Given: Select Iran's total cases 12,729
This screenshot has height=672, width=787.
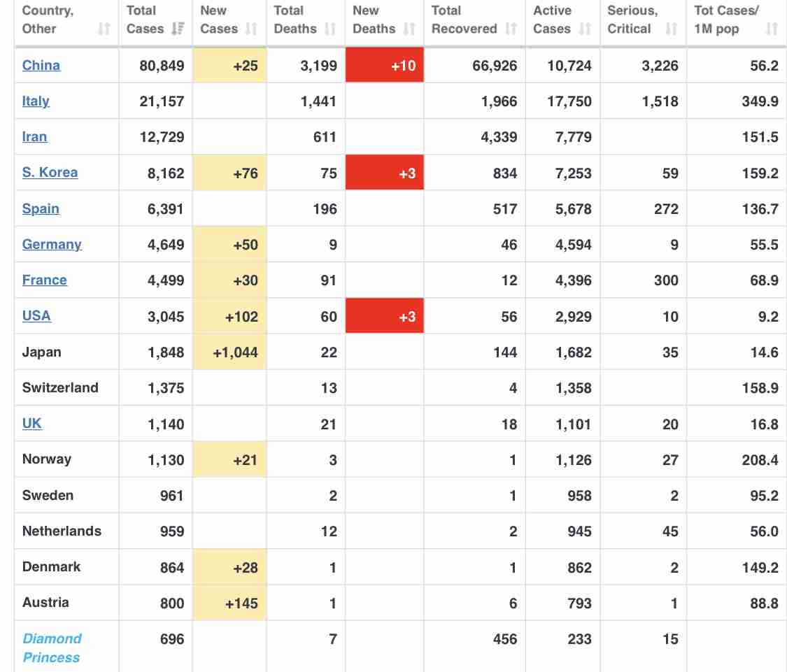Looking at the screenshot, I should 162,137.
